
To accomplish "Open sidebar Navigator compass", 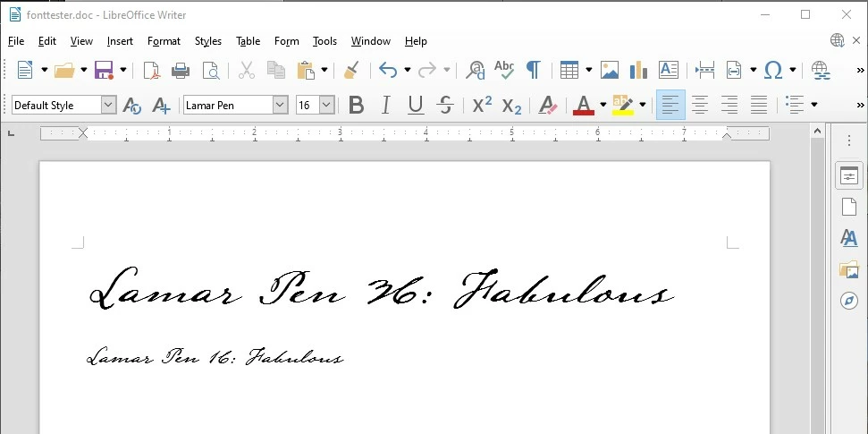I will coord(848,301).
